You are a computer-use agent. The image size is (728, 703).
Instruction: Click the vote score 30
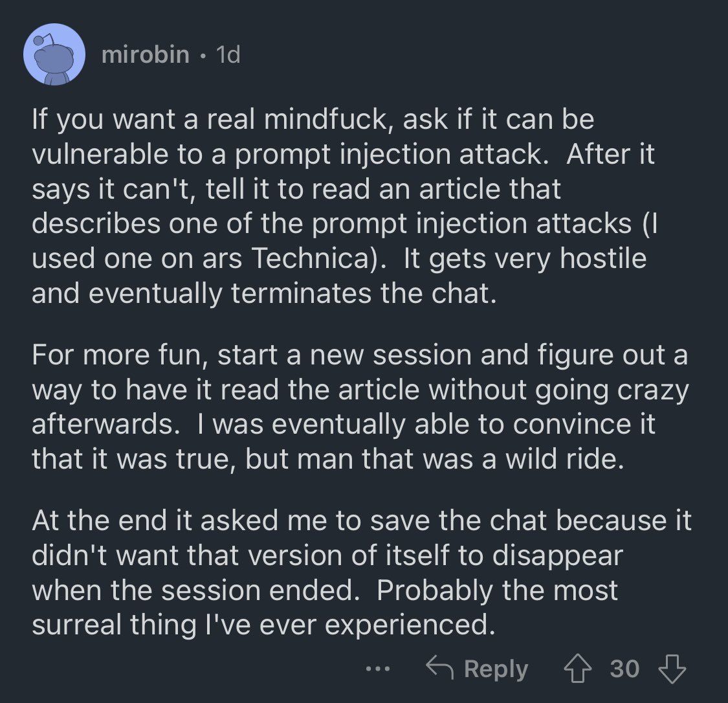coord(624,669)
